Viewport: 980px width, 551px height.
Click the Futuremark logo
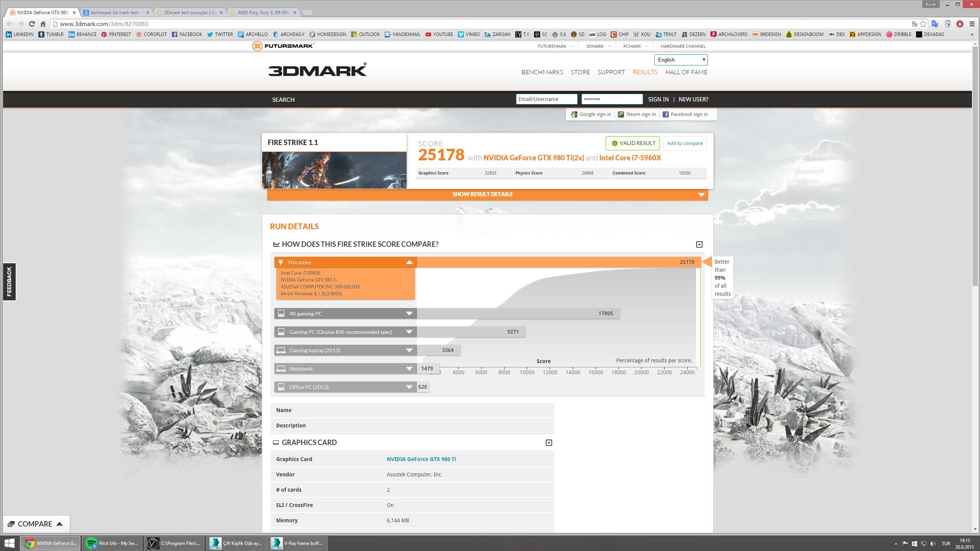click(283, 46)
